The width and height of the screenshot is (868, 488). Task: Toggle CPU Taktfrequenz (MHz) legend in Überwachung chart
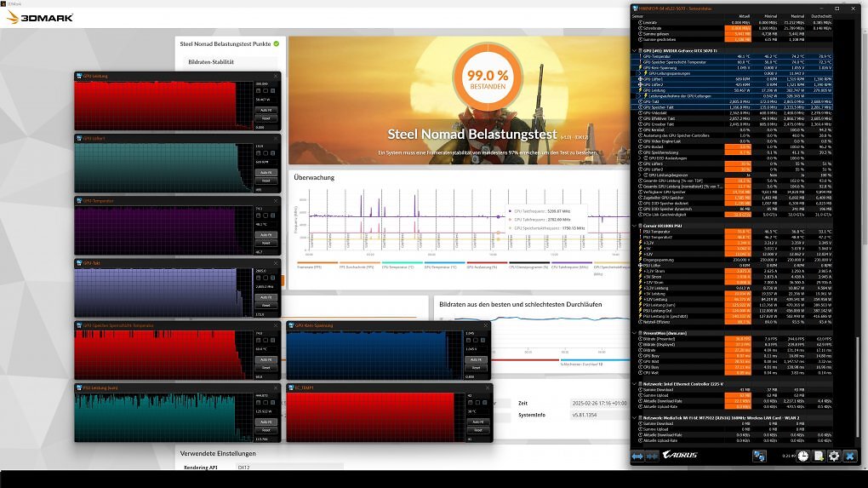pos(571,267)
